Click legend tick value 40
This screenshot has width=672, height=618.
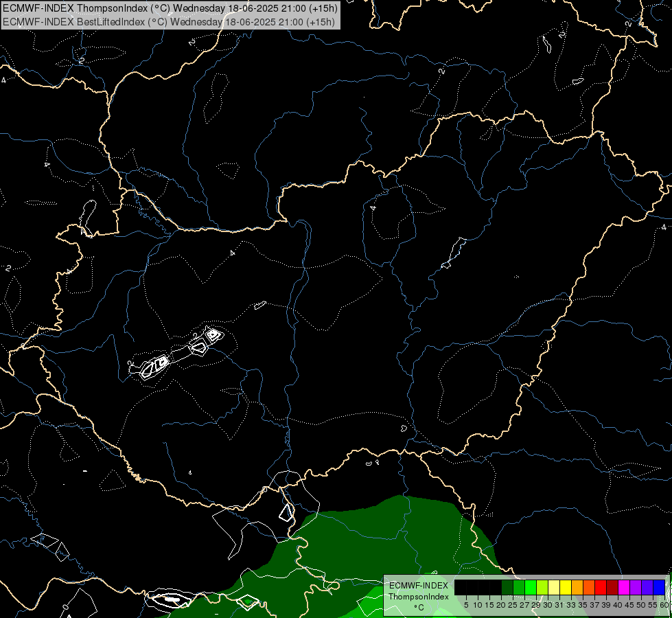pyautogui.click(x=618, y=605)
